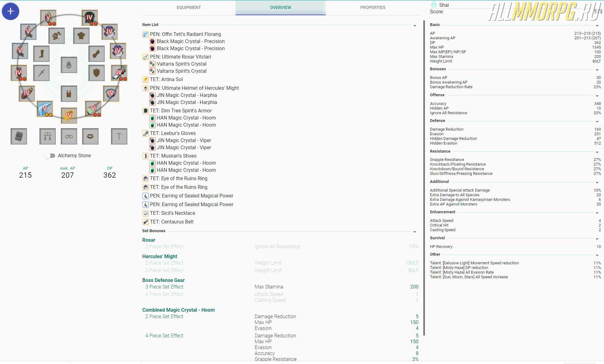Click the vertical scrollbar of overview panel

pos(424,178)
